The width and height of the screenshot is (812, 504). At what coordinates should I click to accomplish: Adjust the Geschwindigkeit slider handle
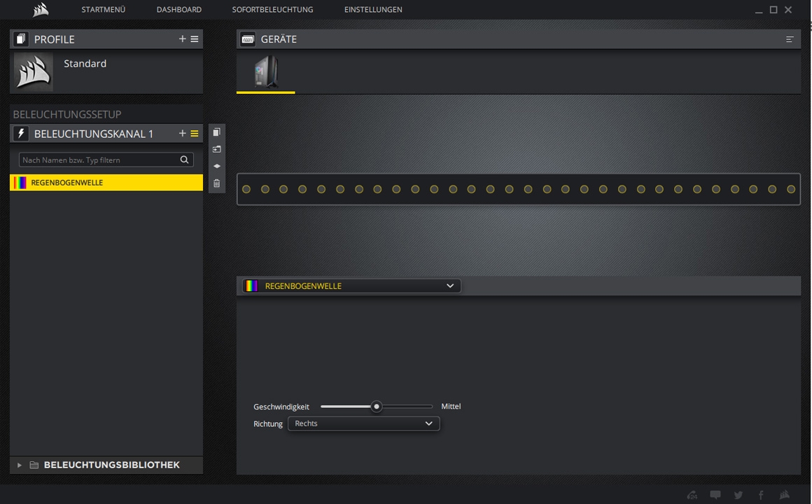pyautogui.click(x=377, y=407)
